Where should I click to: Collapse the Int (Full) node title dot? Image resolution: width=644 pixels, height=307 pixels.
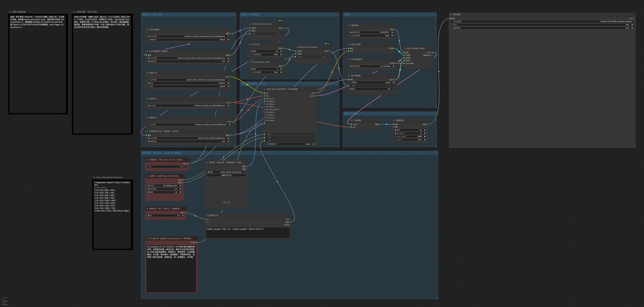click(250, 45)
